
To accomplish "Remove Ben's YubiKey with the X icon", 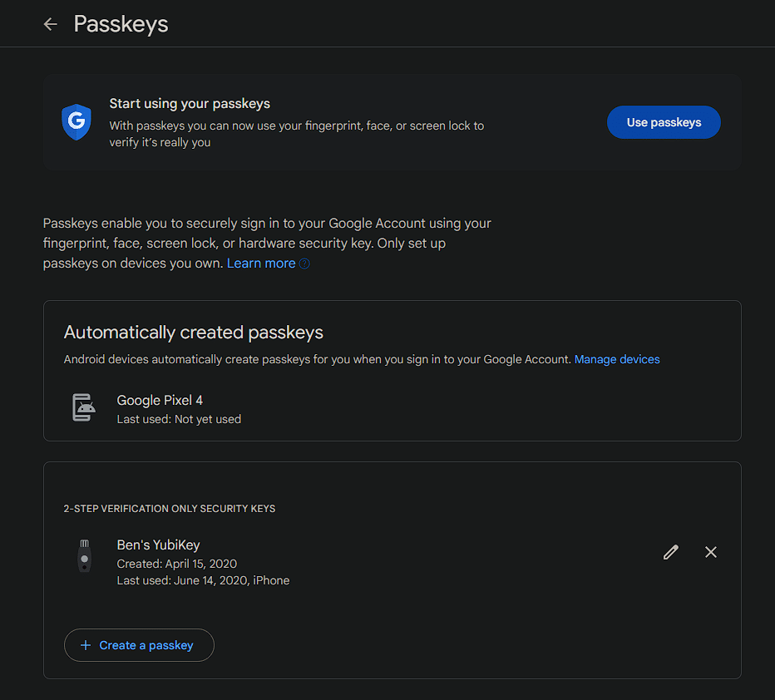I will pyautogui.click(x=711, y=552).
